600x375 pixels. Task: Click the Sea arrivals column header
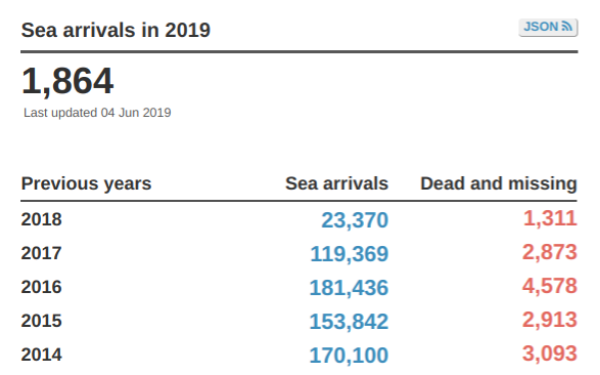pos(337,184)
